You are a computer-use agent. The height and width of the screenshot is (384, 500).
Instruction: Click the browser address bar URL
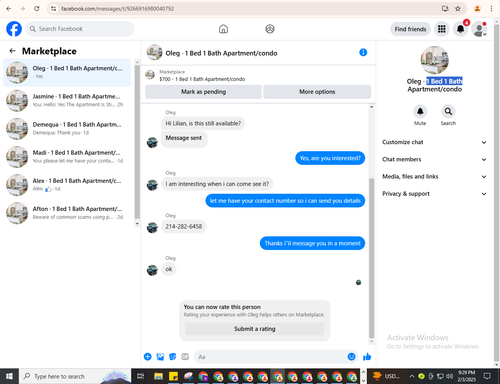tap(117, 9)
